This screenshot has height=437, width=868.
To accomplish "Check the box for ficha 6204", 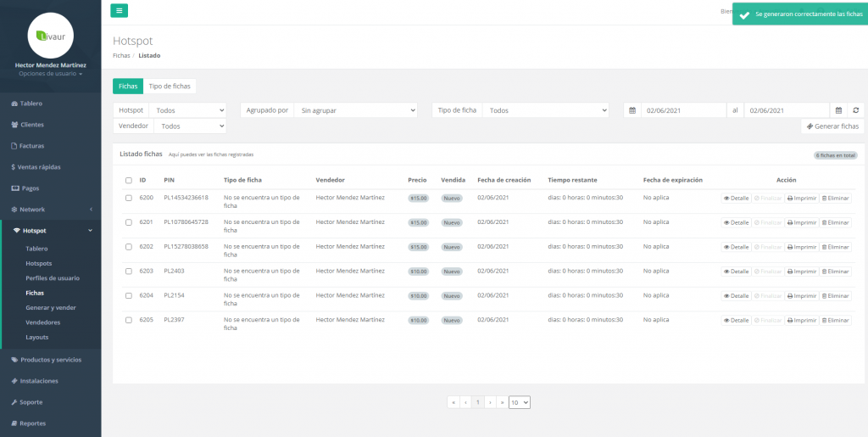I will 129,296.
